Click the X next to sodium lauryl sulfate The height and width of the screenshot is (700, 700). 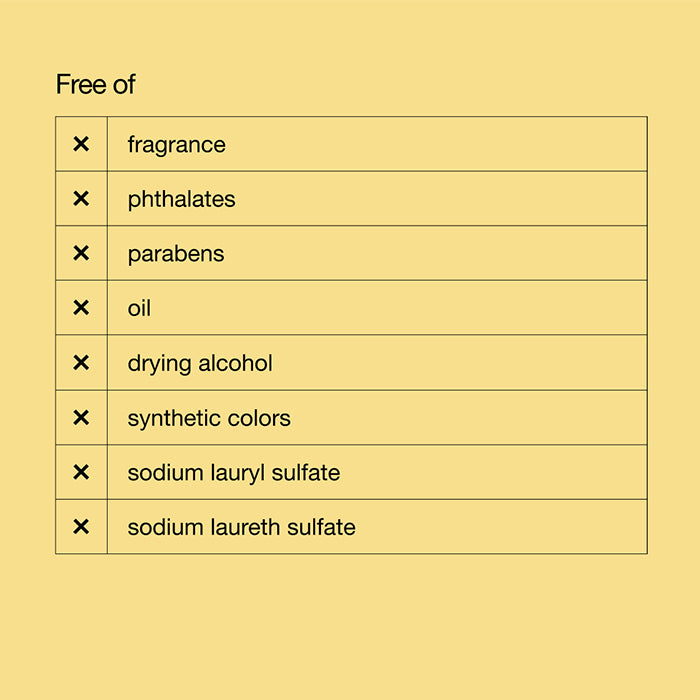click(x=81, y=472)
